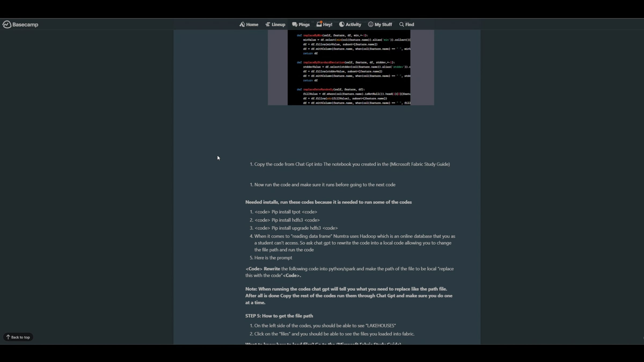Click the Home mountain icon

242,24
